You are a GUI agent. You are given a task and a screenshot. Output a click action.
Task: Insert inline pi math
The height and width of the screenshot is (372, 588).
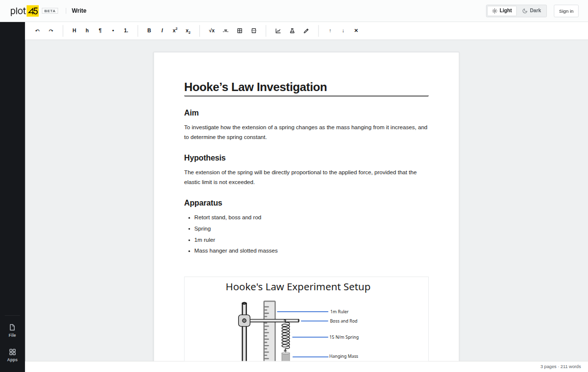click(x=225, y=31)
